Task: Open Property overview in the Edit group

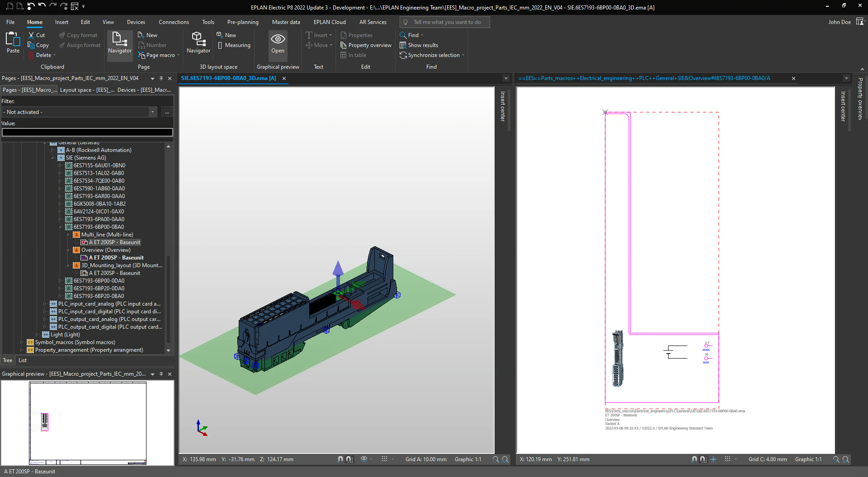Action: pyautogui.click(x=369, y=45)
